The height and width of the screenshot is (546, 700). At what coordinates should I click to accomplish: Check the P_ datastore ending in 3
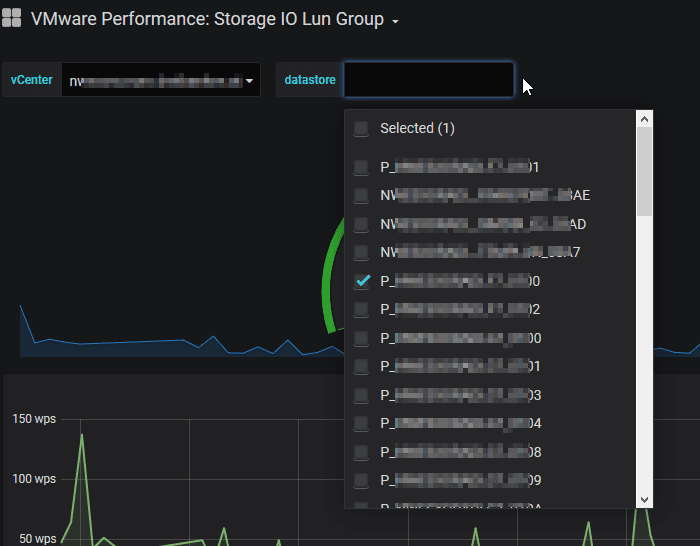coord(361,396)
